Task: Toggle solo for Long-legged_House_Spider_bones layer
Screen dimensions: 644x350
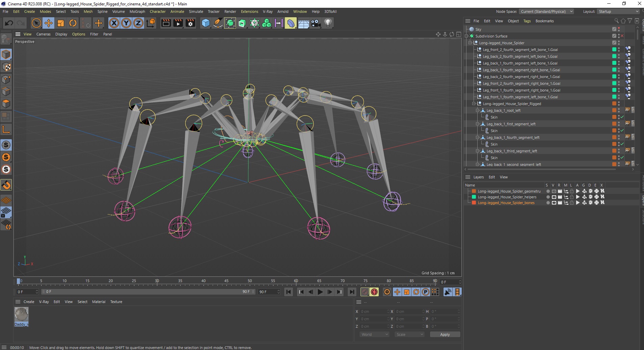Action: click(548, 203)
